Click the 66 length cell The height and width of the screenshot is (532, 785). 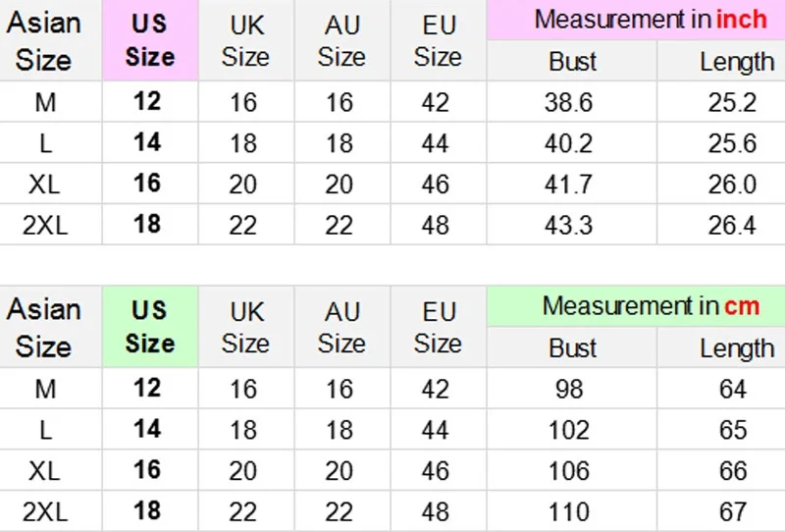point(732,470)
